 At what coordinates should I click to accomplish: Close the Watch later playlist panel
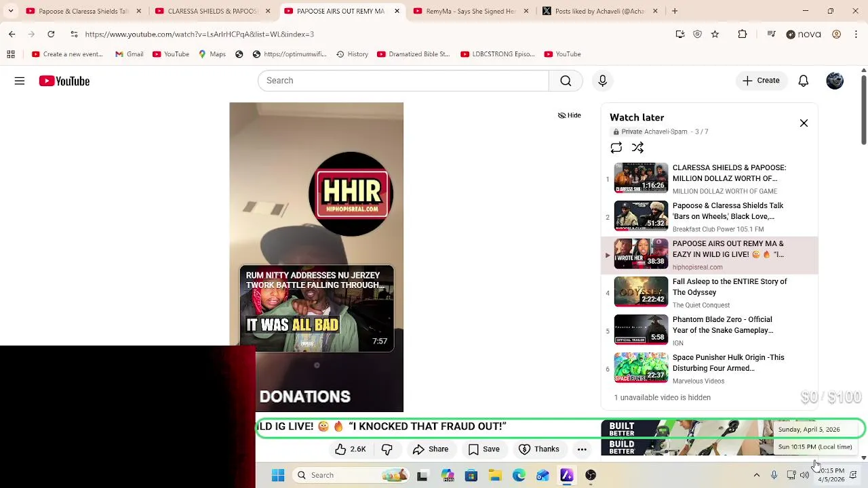click(804, 123)
